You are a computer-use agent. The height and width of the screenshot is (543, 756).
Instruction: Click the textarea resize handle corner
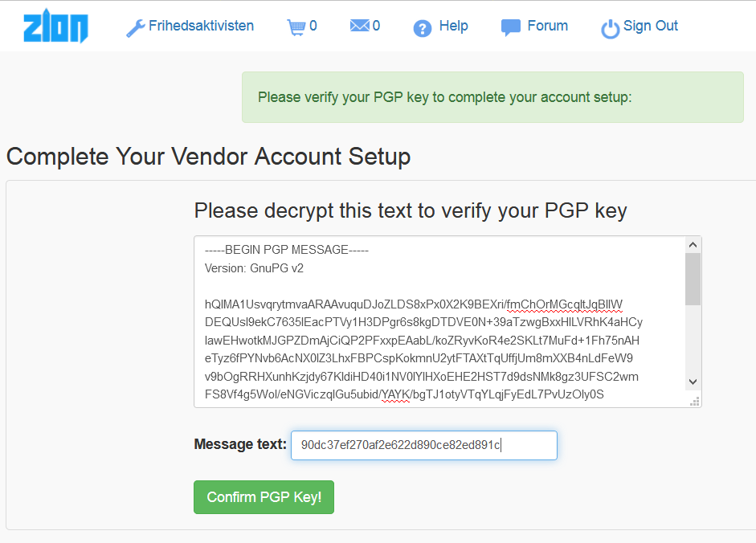click(x=695, y=400)
